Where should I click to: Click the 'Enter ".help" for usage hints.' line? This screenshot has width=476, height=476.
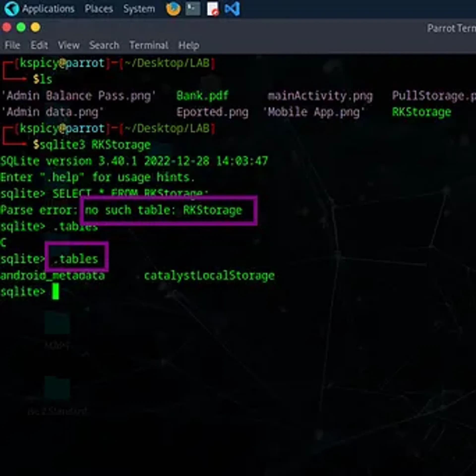tap(98, 178)
